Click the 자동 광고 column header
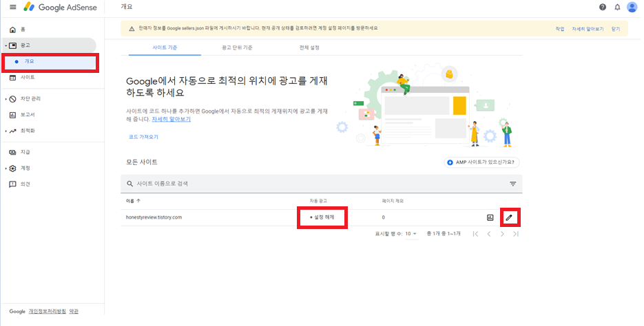The width and height of the screenshot is (644, 326). click(318, 201)
